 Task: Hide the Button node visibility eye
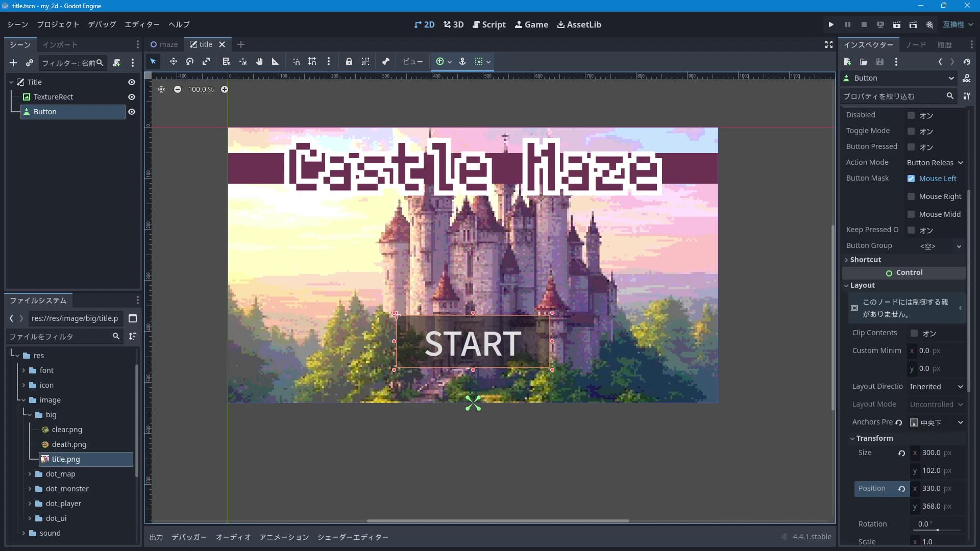[x=132, y=112]
